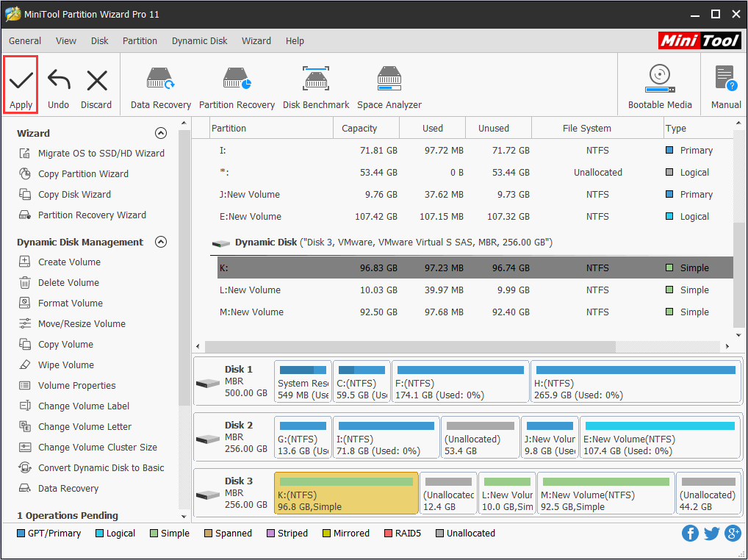Sort by File System column header
The height and width of the screenshot is (560, 748).
(597, 129)
